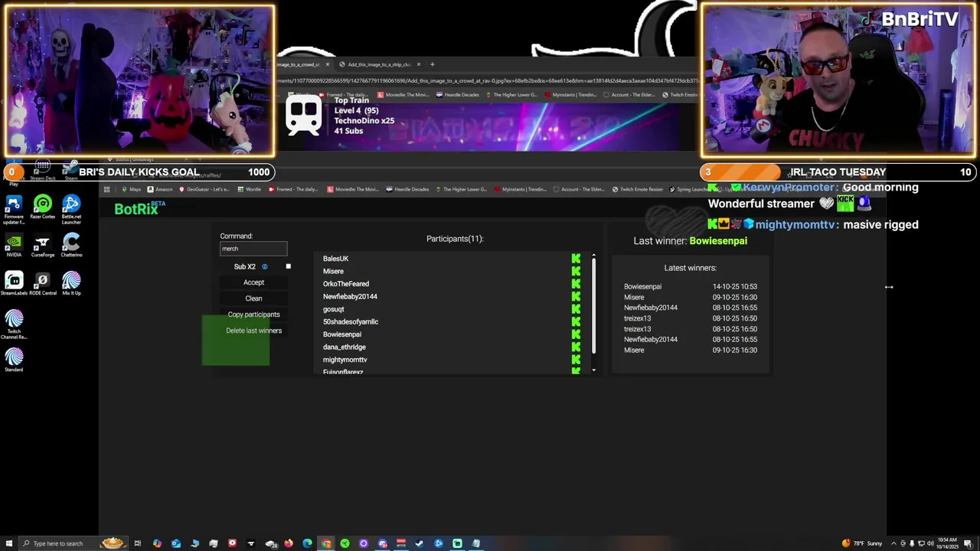The width and height of the screenshot is (980, 551).
Task: Open the Standard desktop icon
Action: [x=14, y=360]
